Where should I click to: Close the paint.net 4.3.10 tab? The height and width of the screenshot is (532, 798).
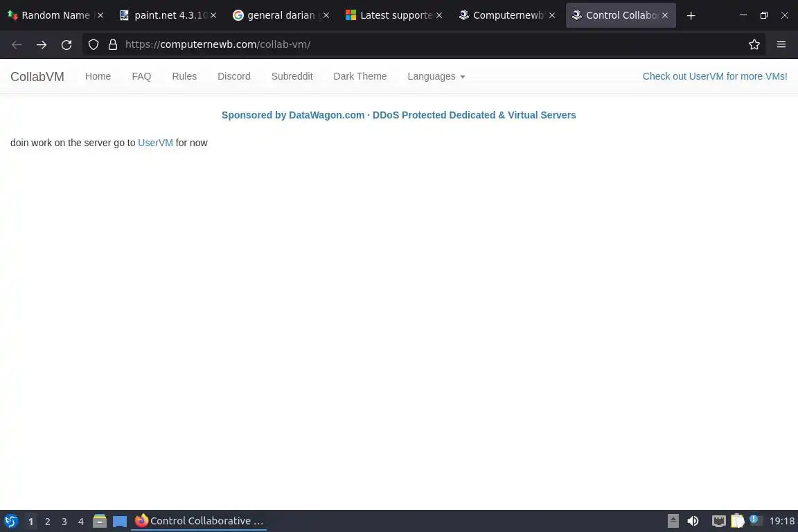[213, 15]
